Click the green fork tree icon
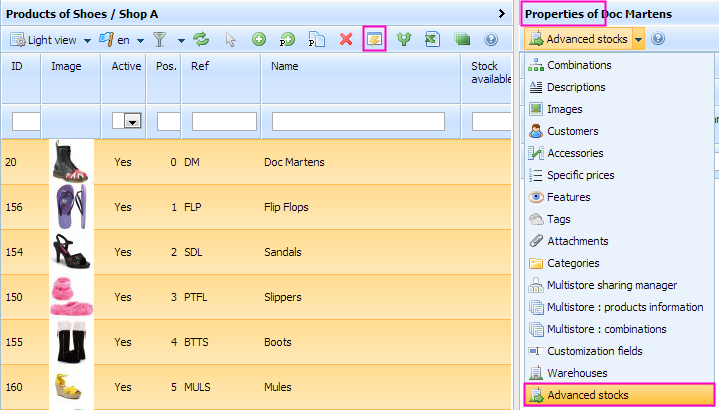719x410 pixels. (404, 39)
